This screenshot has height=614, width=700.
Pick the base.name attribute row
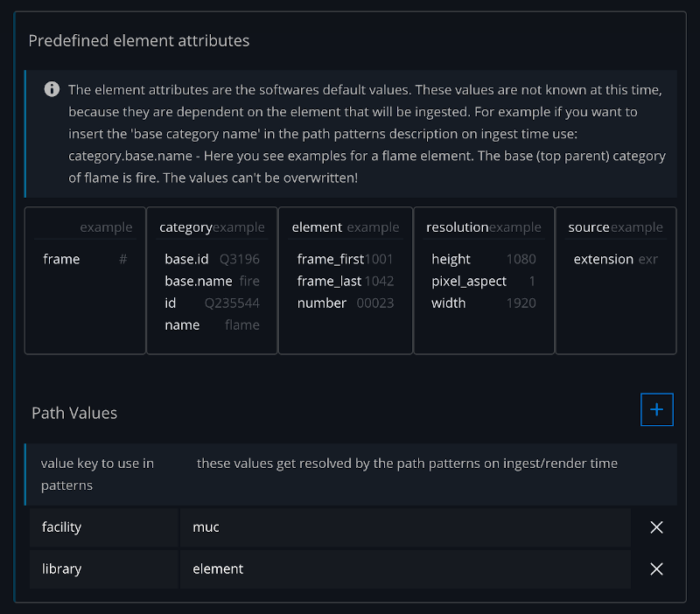point(198,281)
